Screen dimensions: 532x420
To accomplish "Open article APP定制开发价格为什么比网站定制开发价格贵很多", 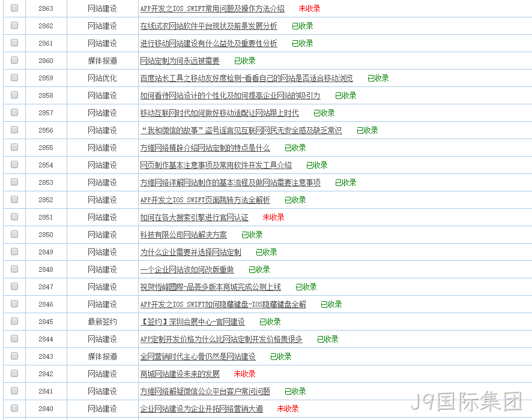I will (x=221, y=340).
